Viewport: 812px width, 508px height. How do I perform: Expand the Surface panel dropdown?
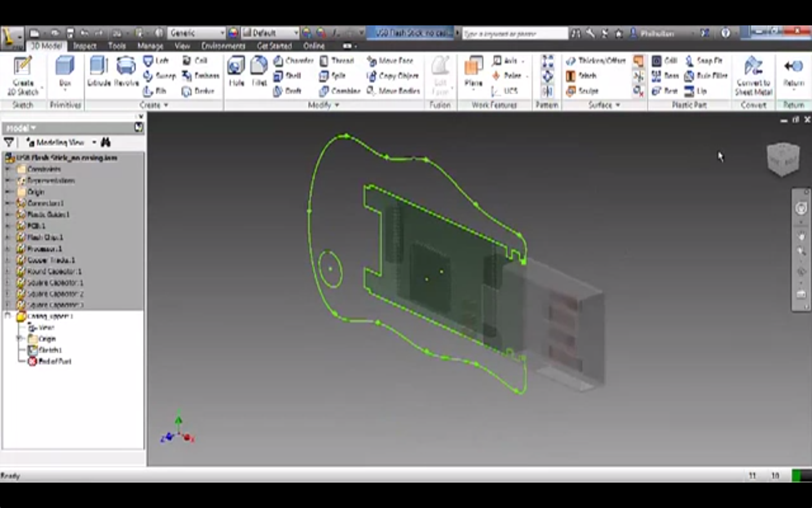coord(604,105)
